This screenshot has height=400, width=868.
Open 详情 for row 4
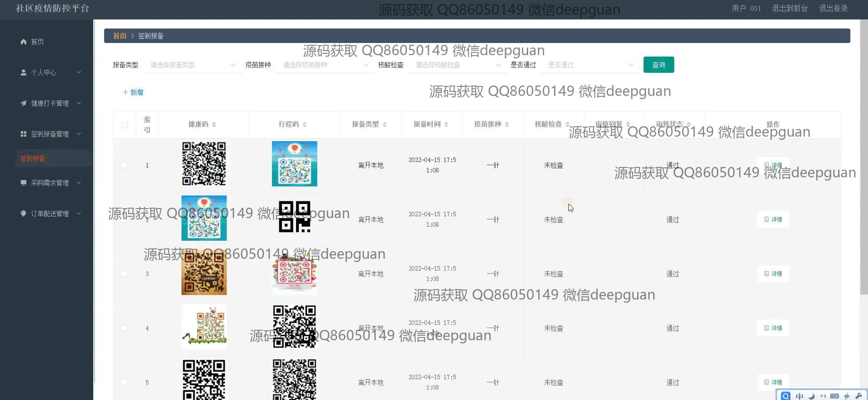point(773,328)
